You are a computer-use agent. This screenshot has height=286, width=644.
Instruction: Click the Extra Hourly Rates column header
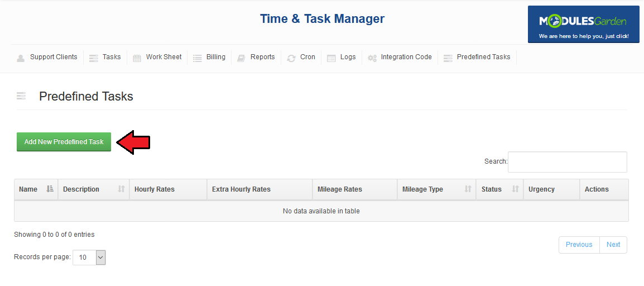tap(259, 189)
